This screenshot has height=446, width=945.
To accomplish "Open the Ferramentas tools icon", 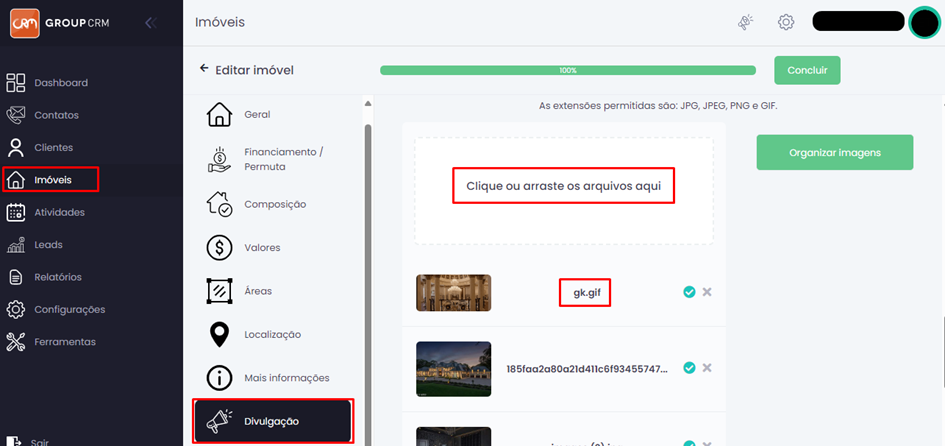I will coord(16,342).
